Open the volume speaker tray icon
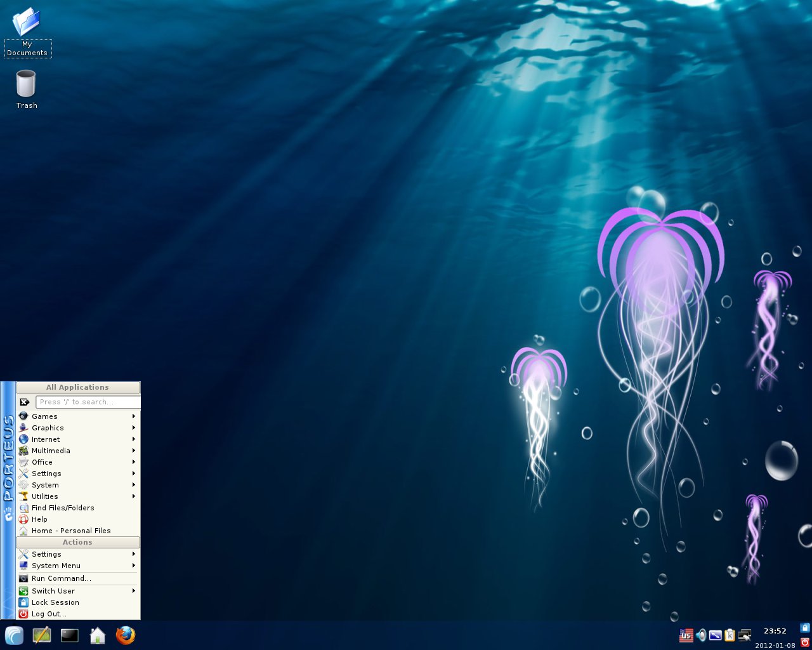 701,635
